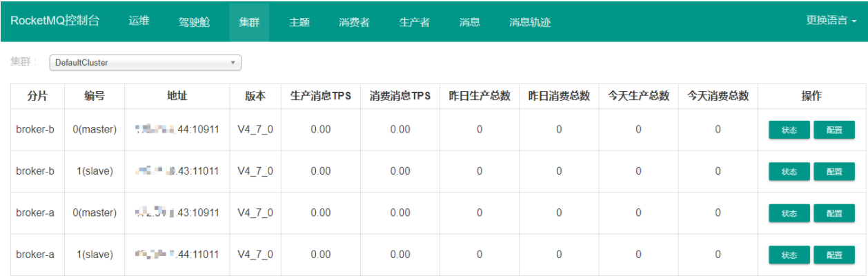Click the 生产消息TPS column header
Image resolution: width=868 pixels, height=276 pixels.
(x=320, y=97)
